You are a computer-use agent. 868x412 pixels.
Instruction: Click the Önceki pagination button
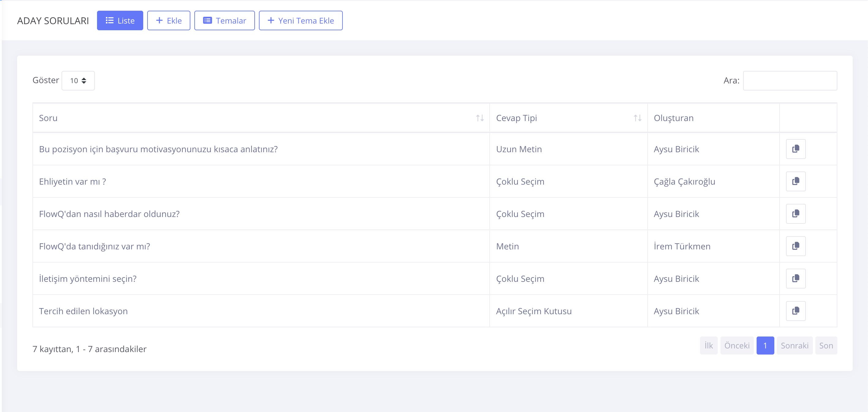(x=737, y=346)
